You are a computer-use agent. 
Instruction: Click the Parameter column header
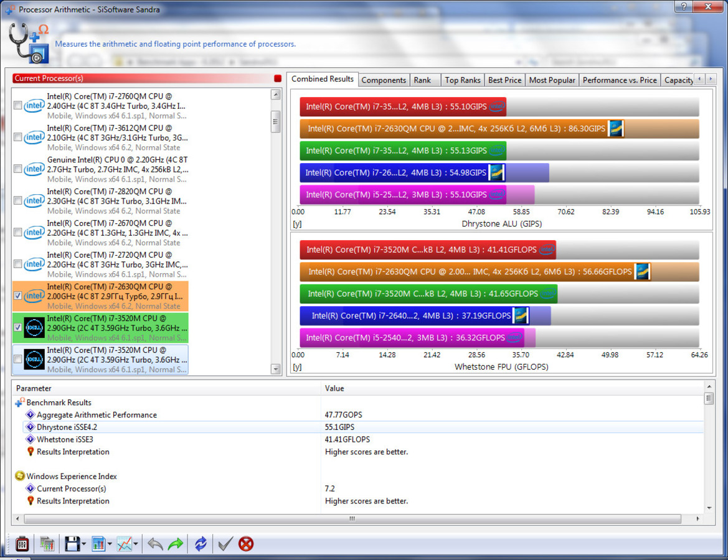coord(166,388)
